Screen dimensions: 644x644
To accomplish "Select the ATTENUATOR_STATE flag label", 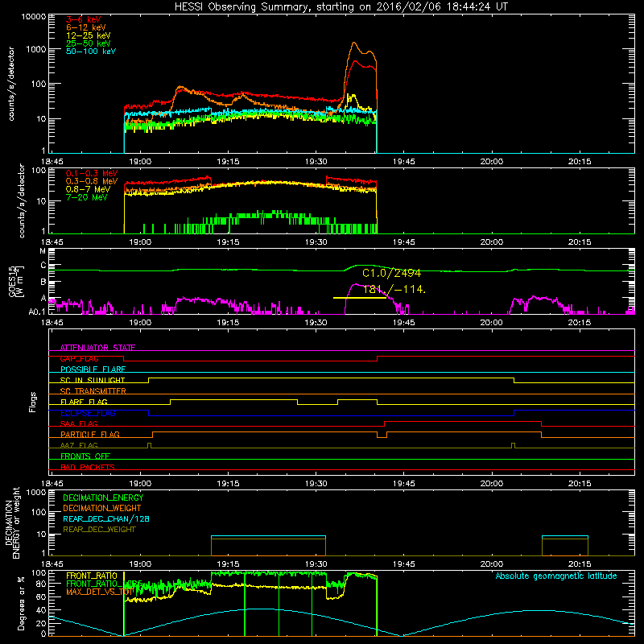I will tap(97, 348).
